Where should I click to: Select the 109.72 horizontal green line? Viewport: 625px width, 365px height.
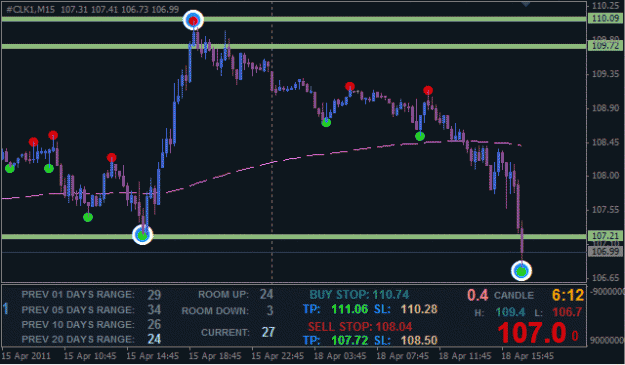coord(294,46)
